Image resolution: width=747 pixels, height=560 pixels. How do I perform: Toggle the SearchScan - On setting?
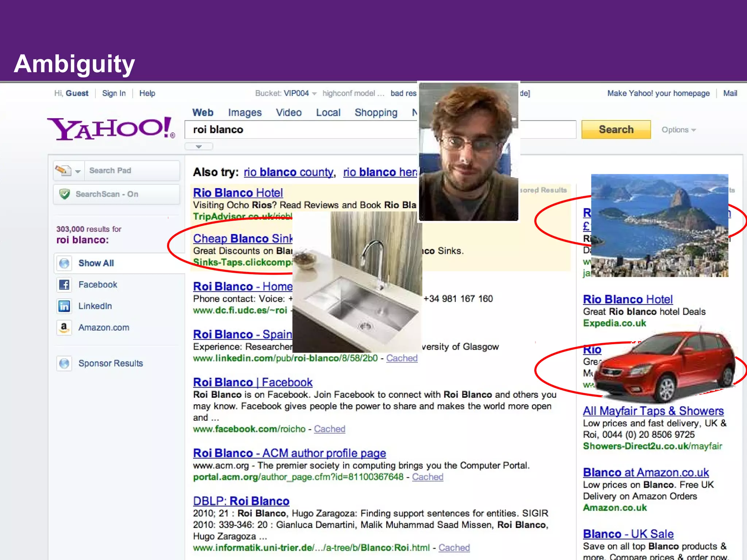click(x=107, y=194)
